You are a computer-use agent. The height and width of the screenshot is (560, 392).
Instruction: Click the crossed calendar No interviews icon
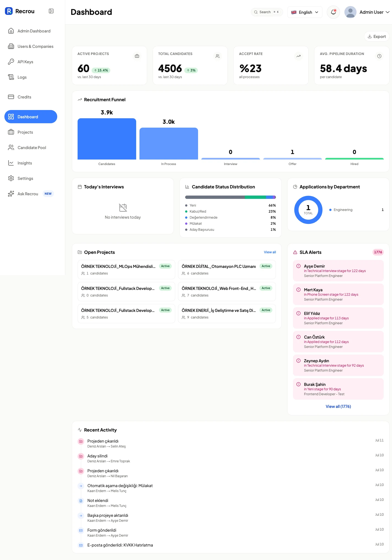tap(123, 208)
